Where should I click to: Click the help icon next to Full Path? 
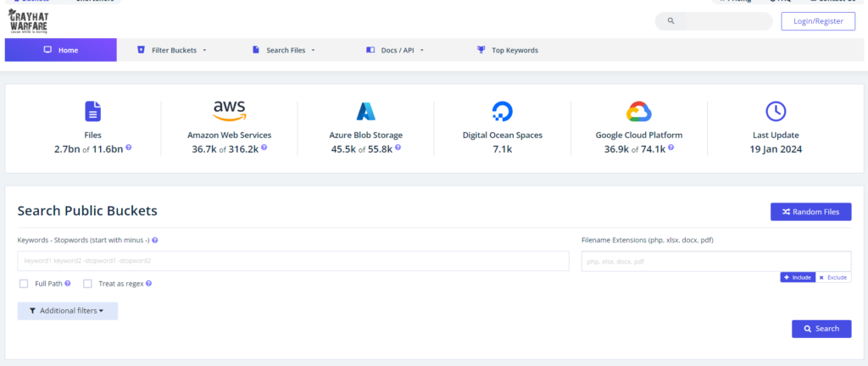(x=68, y=284)
